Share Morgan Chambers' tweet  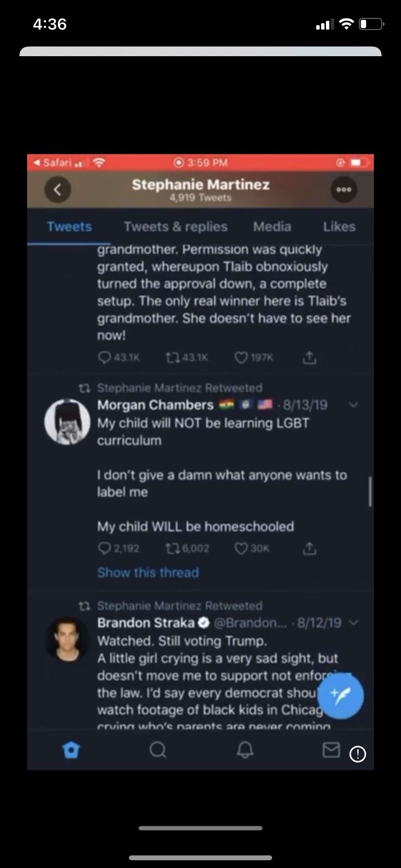coord(309,548)
